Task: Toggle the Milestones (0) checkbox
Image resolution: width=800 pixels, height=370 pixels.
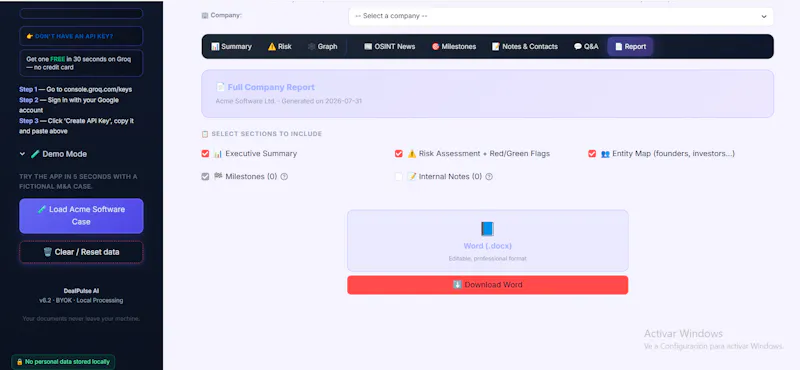Action: [x=205, y=177]
